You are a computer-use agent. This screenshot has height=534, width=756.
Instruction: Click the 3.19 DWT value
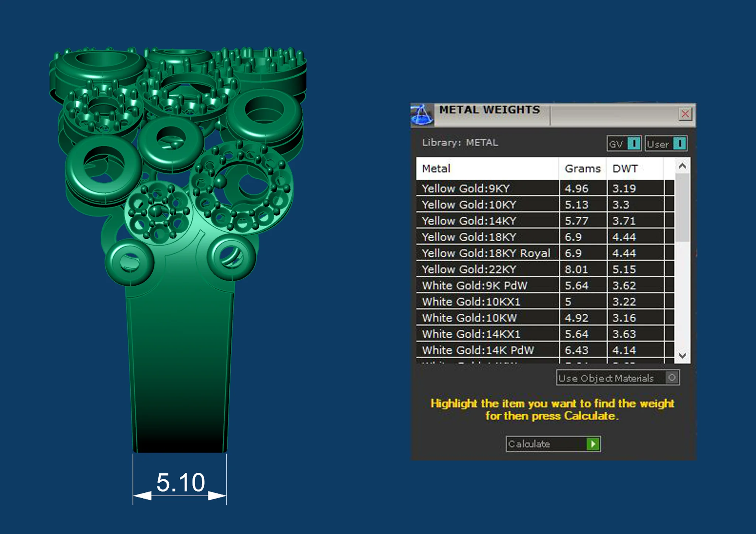click(624, 189)
